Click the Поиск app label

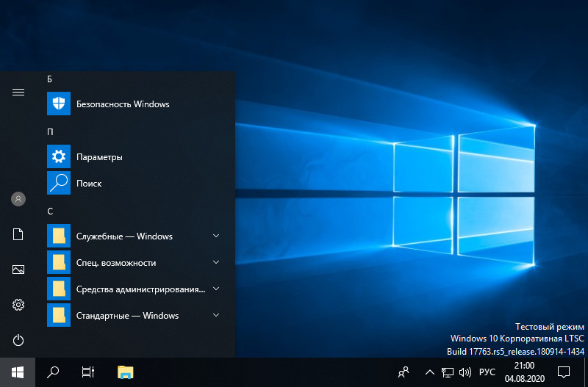[x=89, y=183]
